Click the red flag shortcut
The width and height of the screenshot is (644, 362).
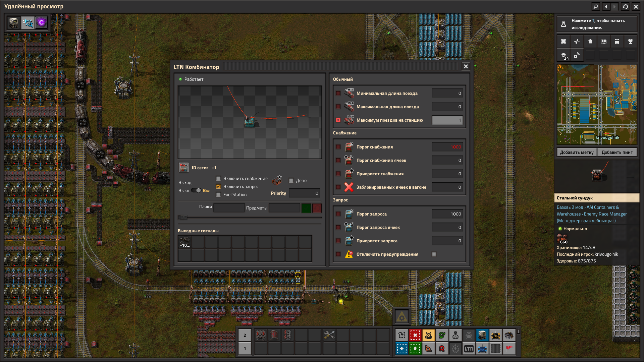(509, 349)
